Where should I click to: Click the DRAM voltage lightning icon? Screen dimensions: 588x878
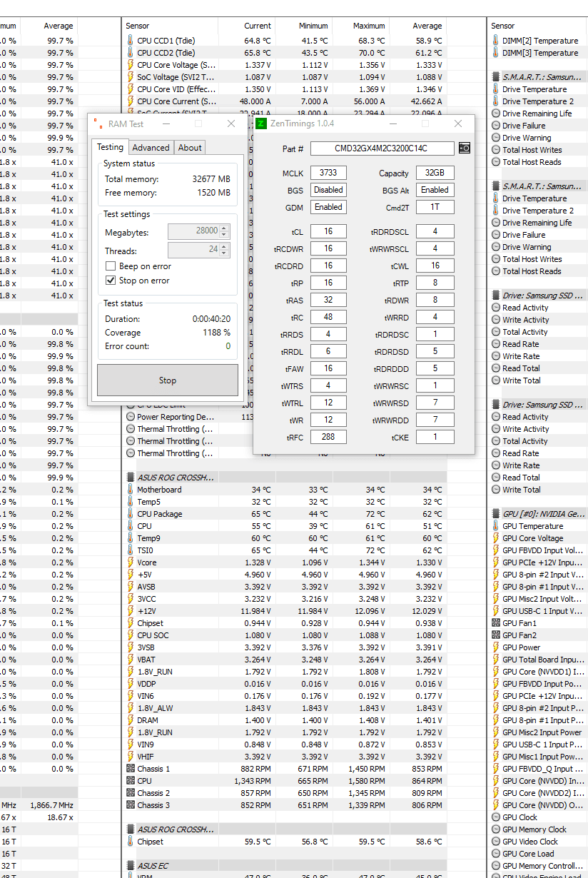[130, 720]
